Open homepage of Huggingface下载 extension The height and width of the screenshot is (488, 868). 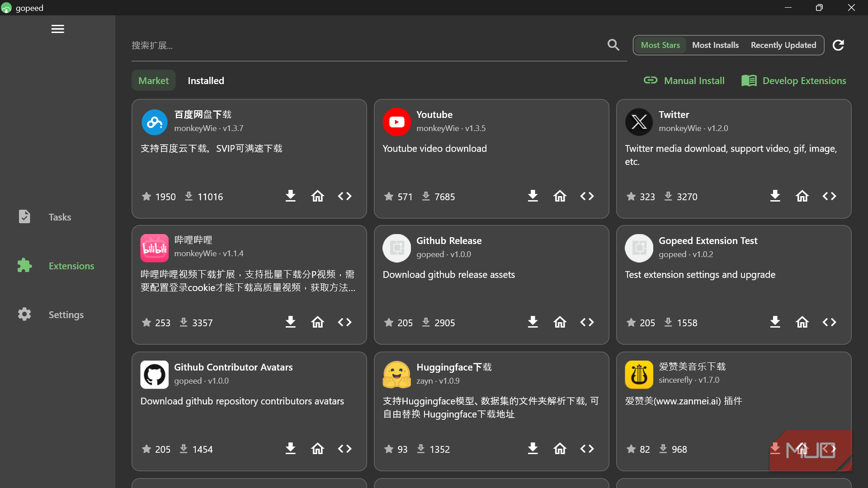pyautogui.click(x=560, y=449)
